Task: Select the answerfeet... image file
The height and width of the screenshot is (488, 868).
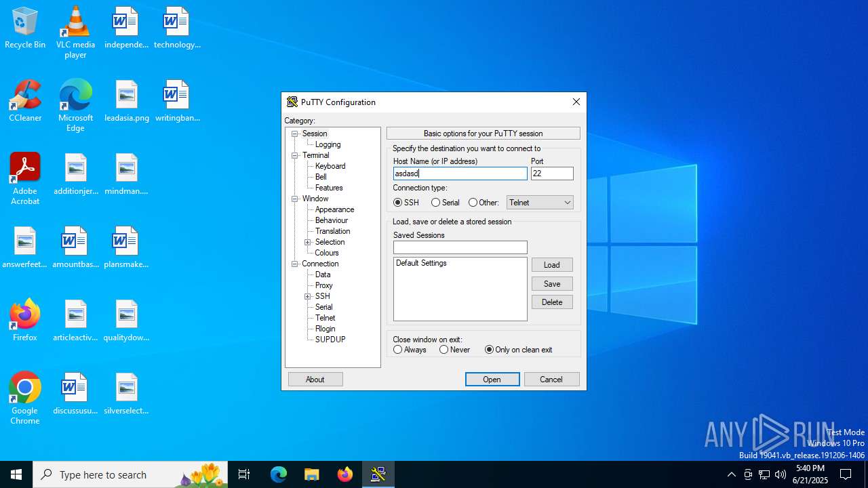Action: [25, 247]
